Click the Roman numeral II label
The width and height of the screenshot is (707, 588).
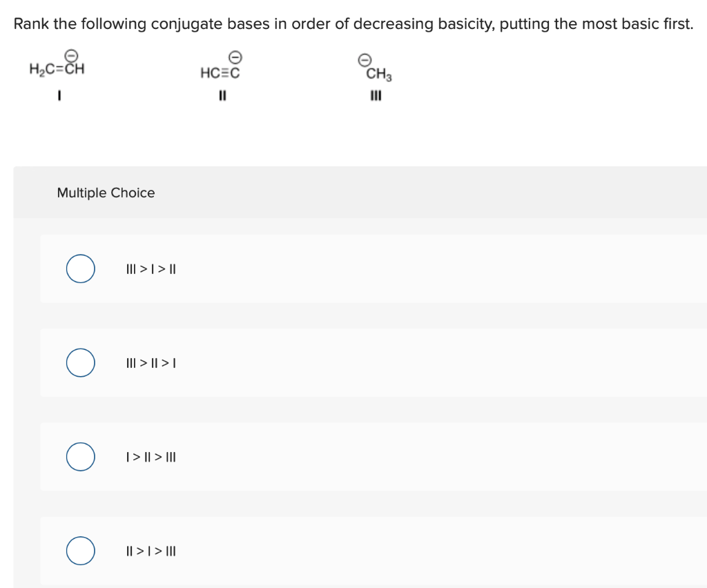point(222,97)
